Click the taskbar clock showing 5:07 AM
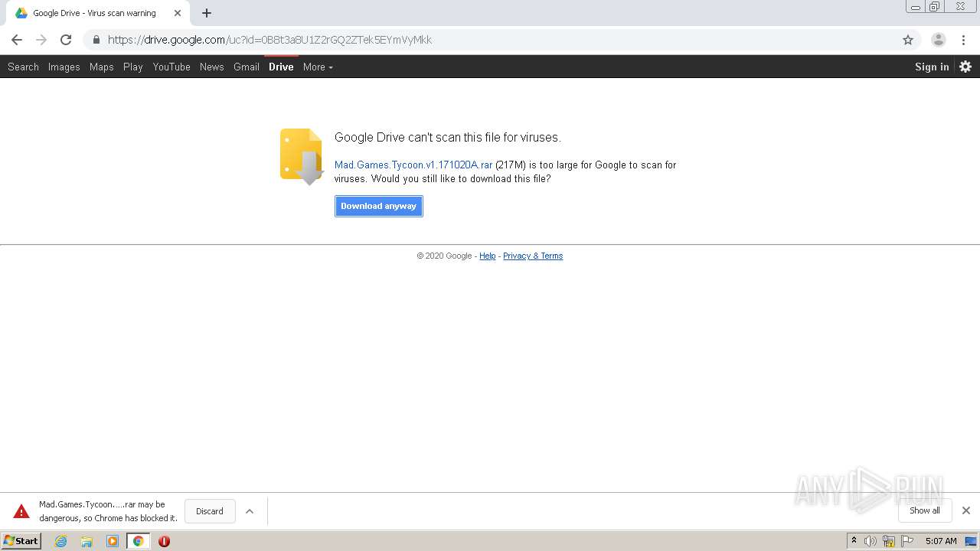Screen dimensions: 980x551 point(941,541)
